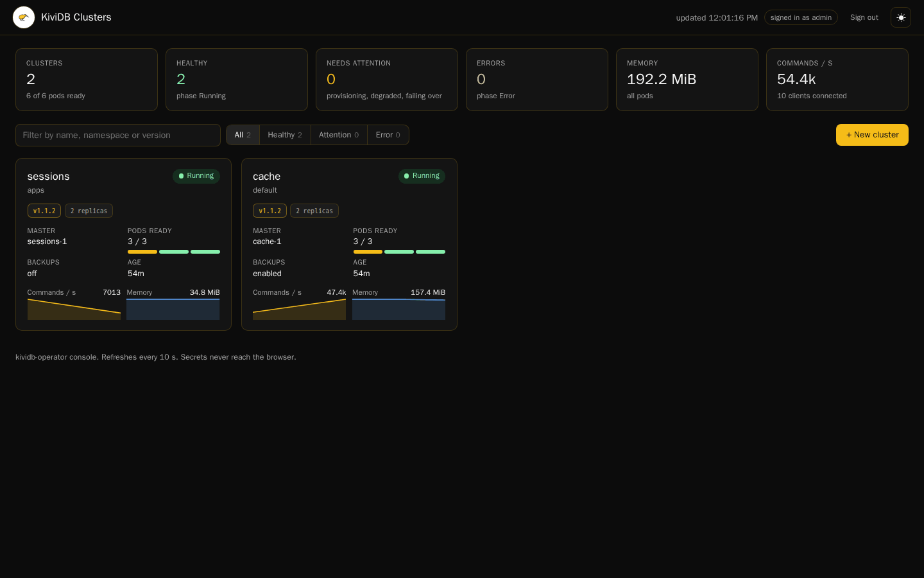Click the master value sessions-1
Screen dimensions: 924x578
(x=47, y=241)
